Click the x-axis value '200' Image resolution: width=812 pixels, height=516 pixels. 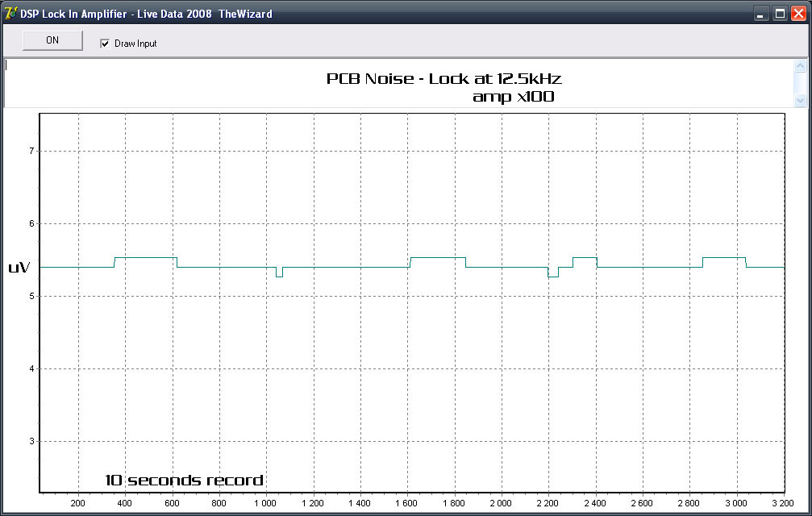tap(77, 503)
